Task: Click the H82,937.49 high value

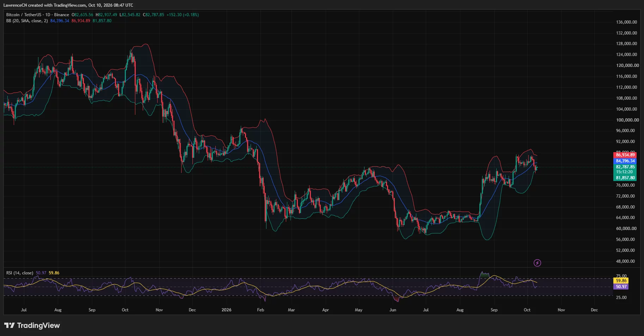Action: pyautogui.click(x=106, y=15)
